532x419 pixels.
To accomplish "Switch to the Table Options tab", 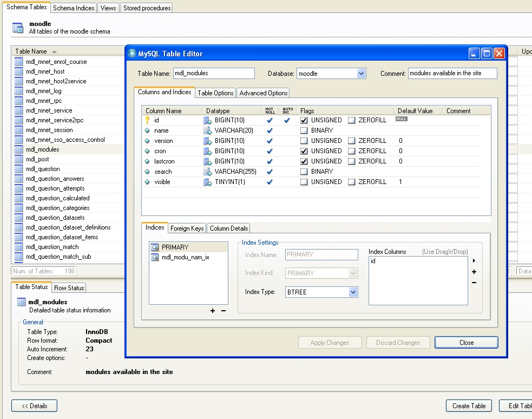I will 215,93.
